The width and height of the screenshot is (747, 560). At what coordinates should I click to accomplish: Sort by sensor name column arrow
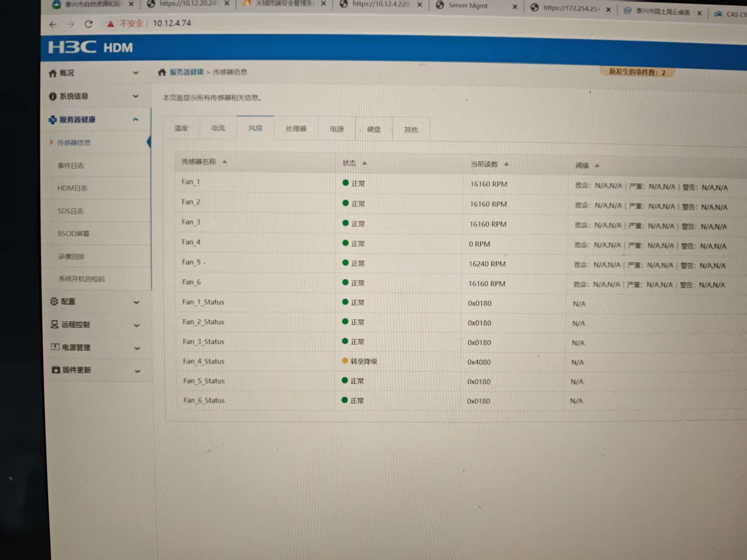click(x=225, y=162)
